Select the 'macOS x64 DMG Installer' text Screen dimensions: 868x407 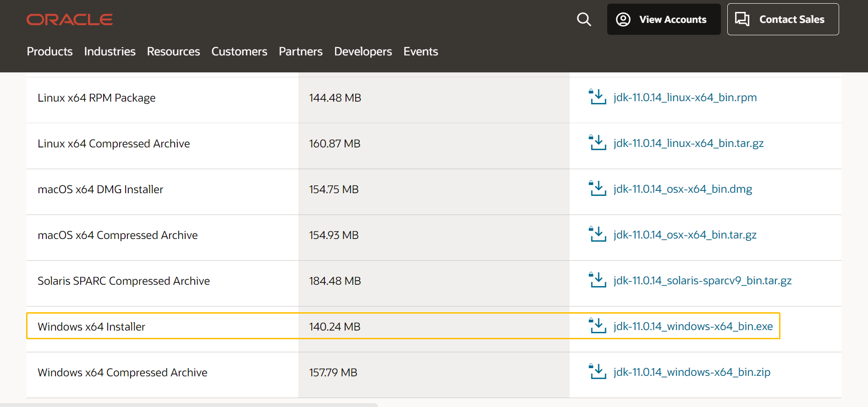pyautogui.click(x=100, y=190)
